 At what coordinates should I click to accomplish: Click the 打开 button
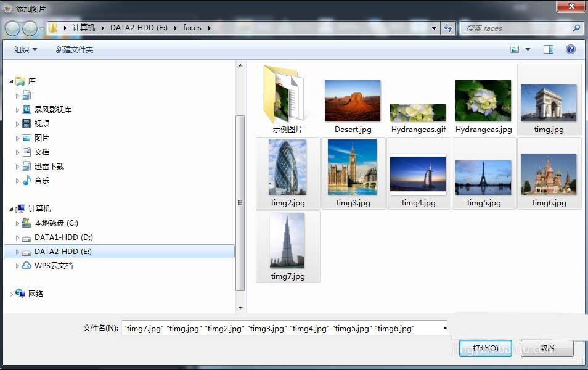pyautogui.click(x=486, y=348)
